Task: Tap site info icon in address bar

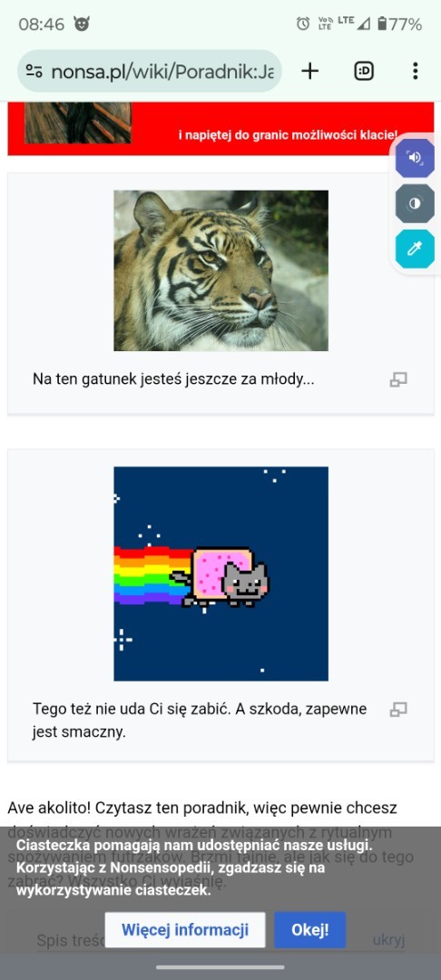Action: 34,72
